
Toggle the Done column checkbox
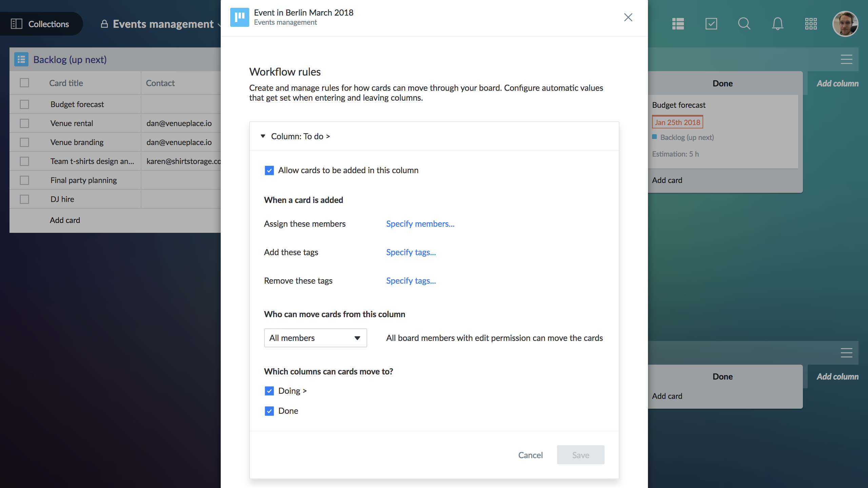click(269, 411)
